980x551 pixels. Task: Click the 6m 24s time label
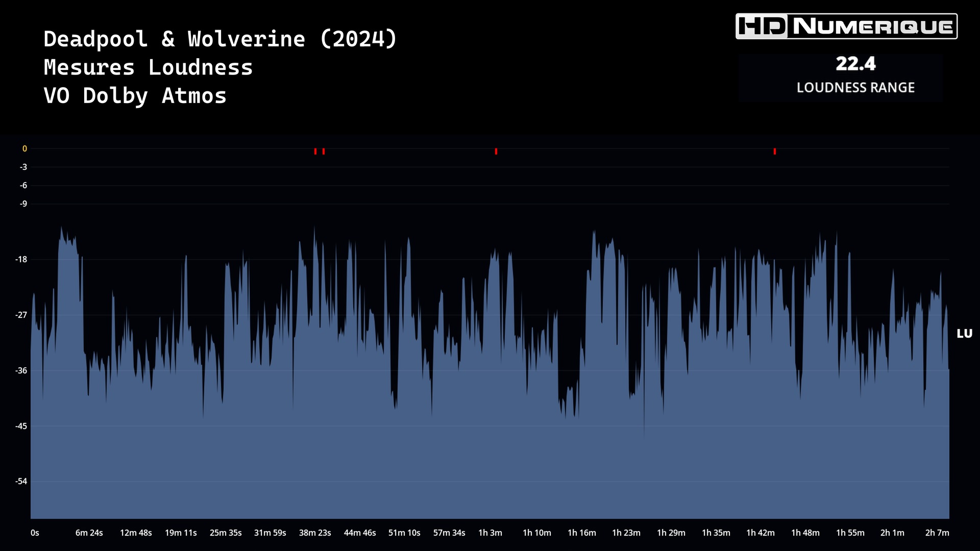pos(89,533)
